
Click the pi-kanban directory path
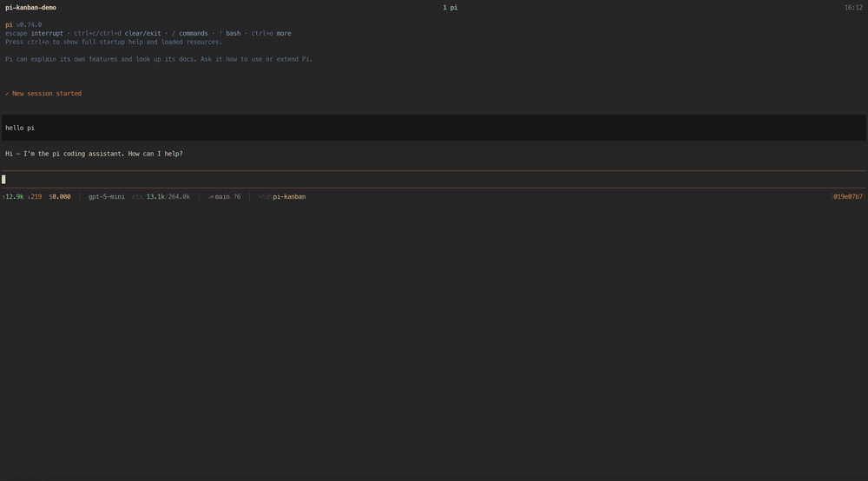click(x=282, y=196)
